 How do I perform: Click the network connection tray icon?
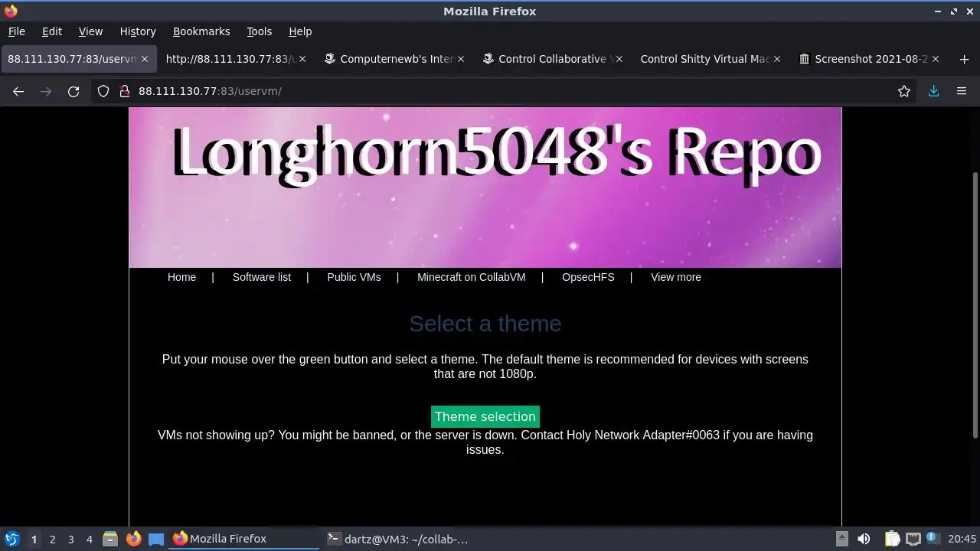click(x=913, y=539)
